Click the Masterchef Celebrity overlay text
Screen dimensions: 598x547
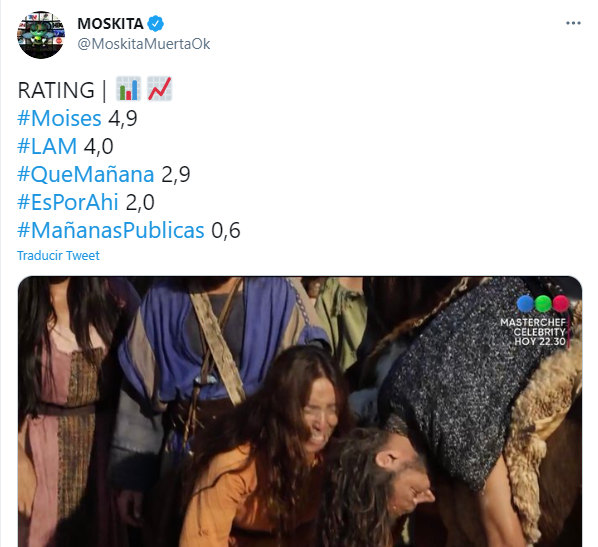click(533, 332)
